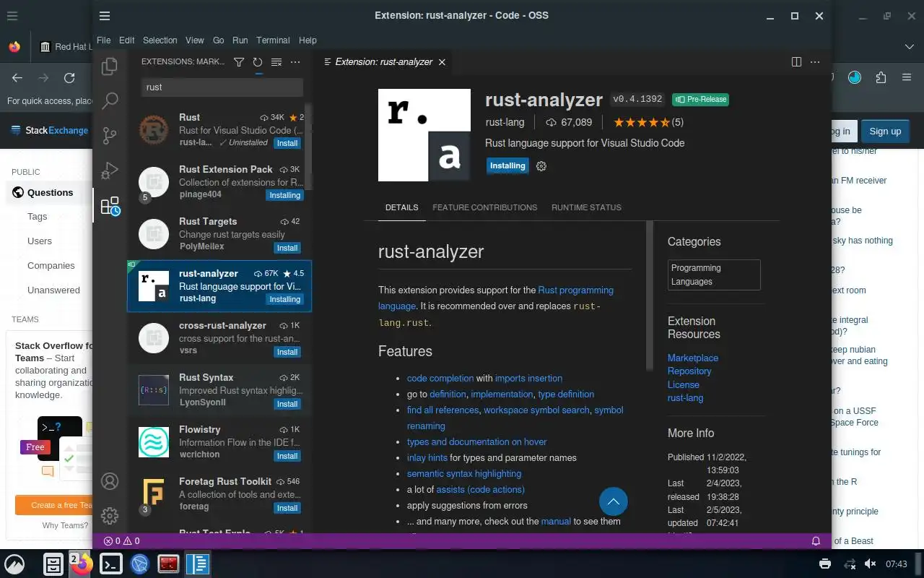The image size is (924, 578).
Task: Switch to Runtime Status tab
Action: (x=586, y=207)
